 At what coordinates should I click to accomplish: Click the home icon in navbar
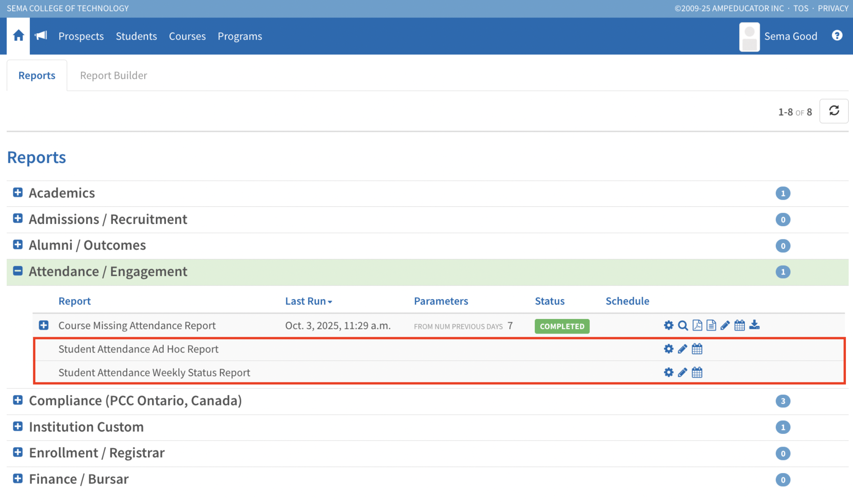click(x=18, y=36)
